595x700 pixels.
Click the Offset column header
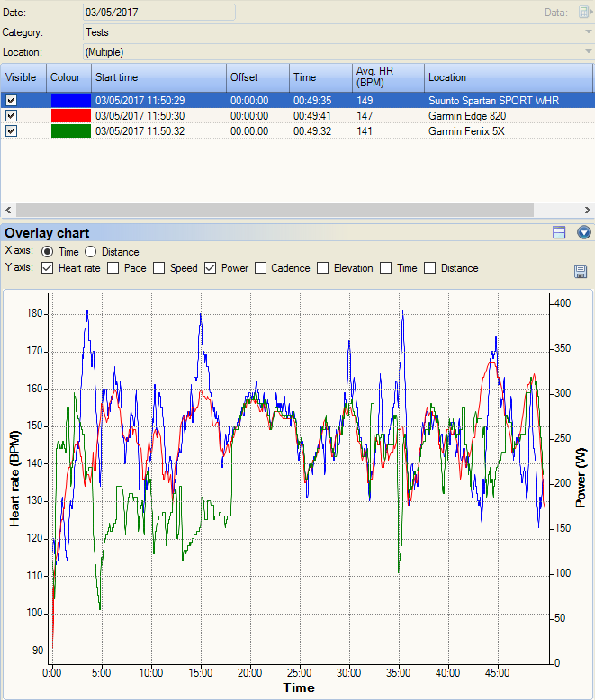257,77
